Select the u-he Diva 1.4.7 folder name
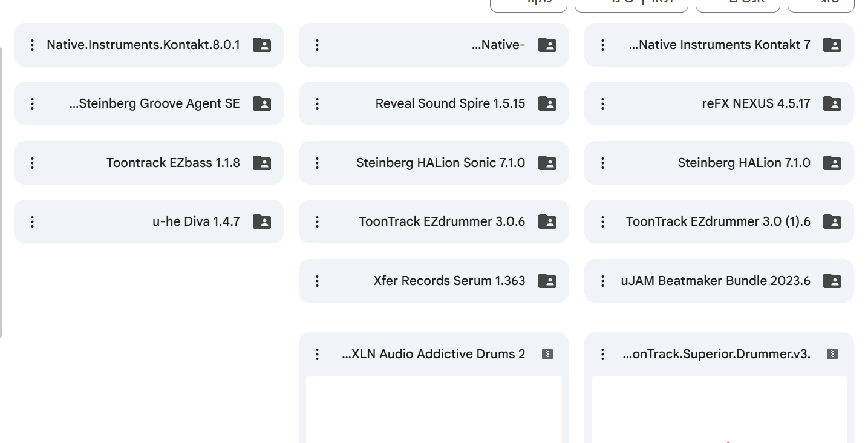This screenshot has width=868, height=443. (197, 221)
